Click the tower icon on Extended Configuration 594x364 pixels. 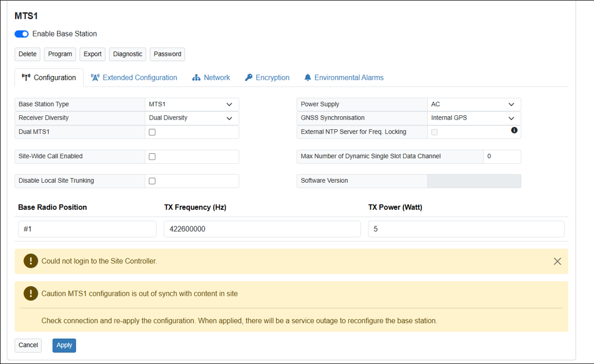click(95, 78)
